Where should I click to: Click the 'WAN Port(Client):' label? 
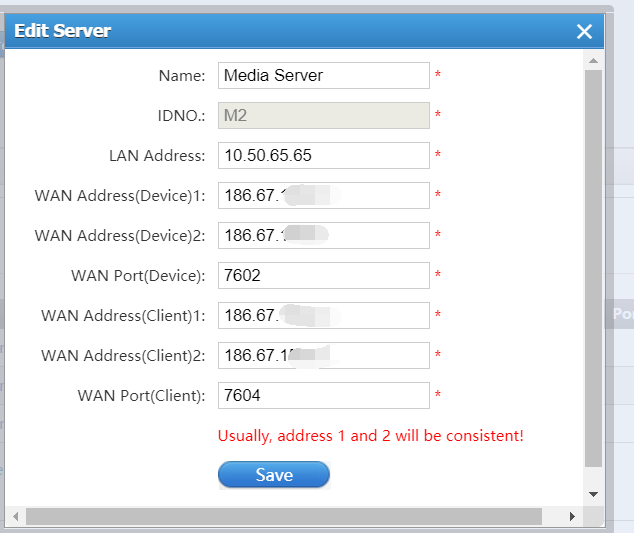[142, 396]
